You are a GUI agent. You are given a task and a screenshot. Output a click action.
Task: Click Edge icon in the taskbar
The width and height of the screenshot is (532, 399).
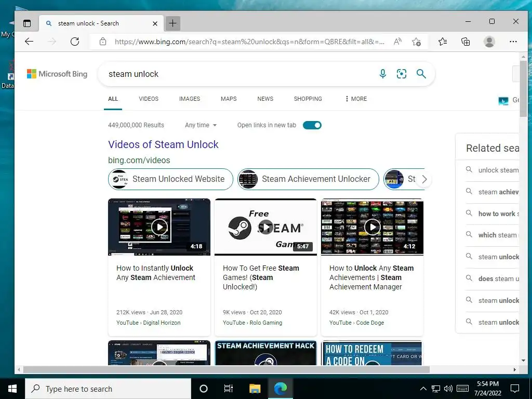[x=280, y=389]
